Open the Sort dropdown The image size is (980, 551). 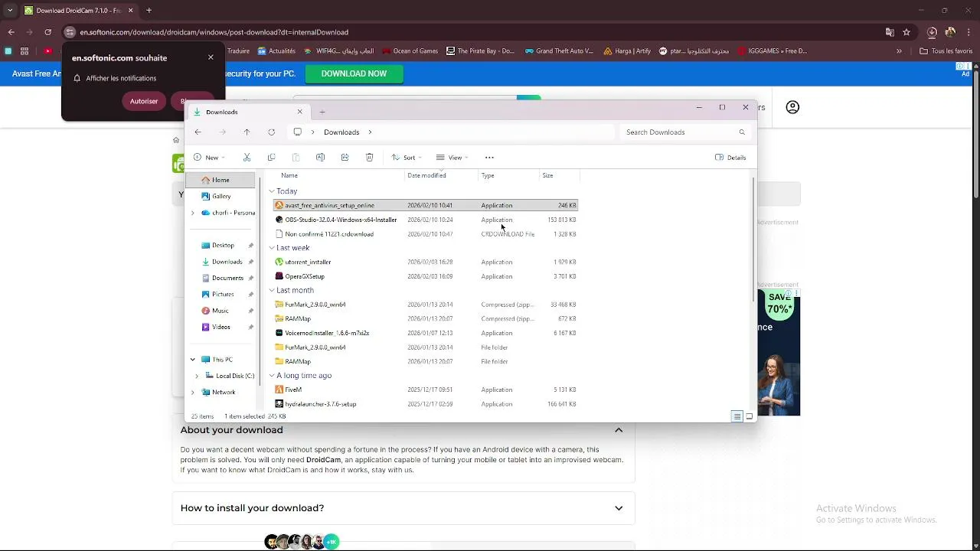(x=407, y=158)
